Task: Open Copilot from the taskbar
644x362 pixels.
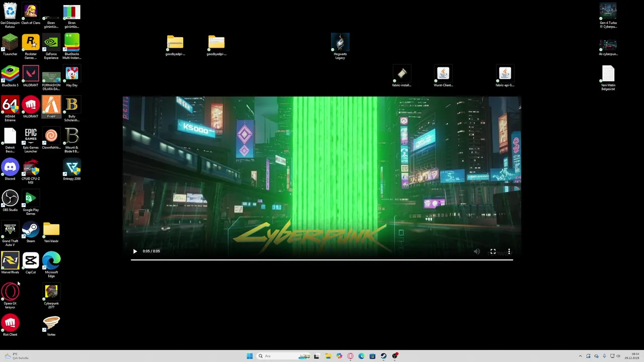Action: pyautogui.click(x=339, y=356)
